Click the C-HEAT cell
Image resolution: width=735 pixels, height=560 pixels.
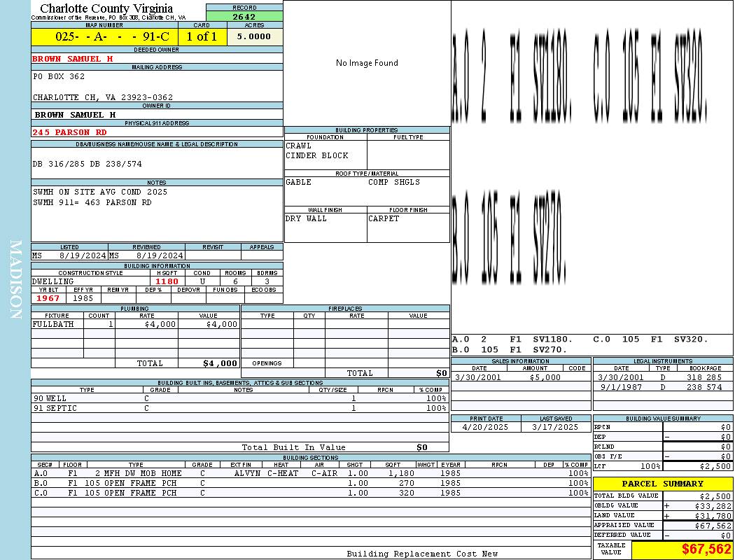pyautogui.click(x=283, y=473)
